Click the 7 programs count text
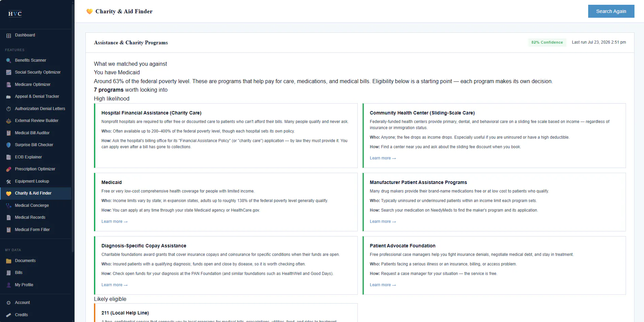 (x=109, y=90)
